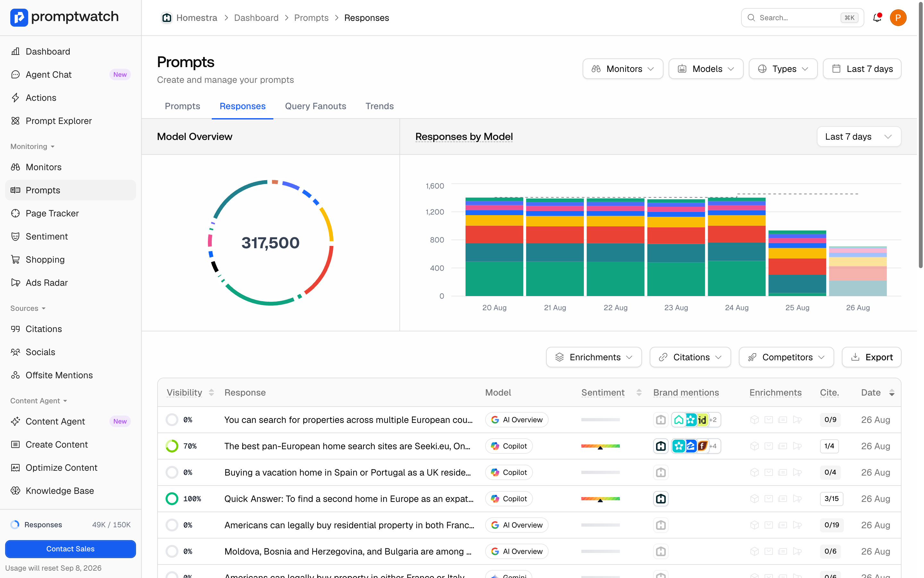Open Knowledge Base in sidebar
The width and height of the screenshot is (924, 578).
click(x=70, y=491)
